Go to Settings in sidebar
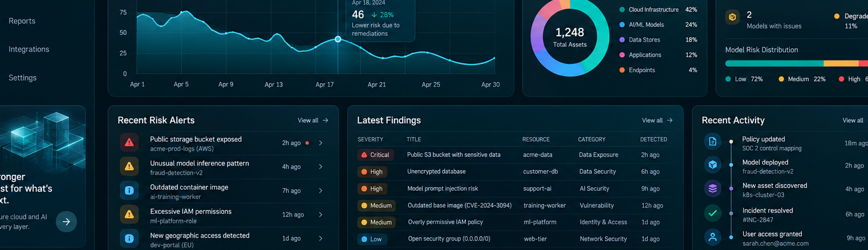Viewport: 868px width, 250px height. point(22,78)
